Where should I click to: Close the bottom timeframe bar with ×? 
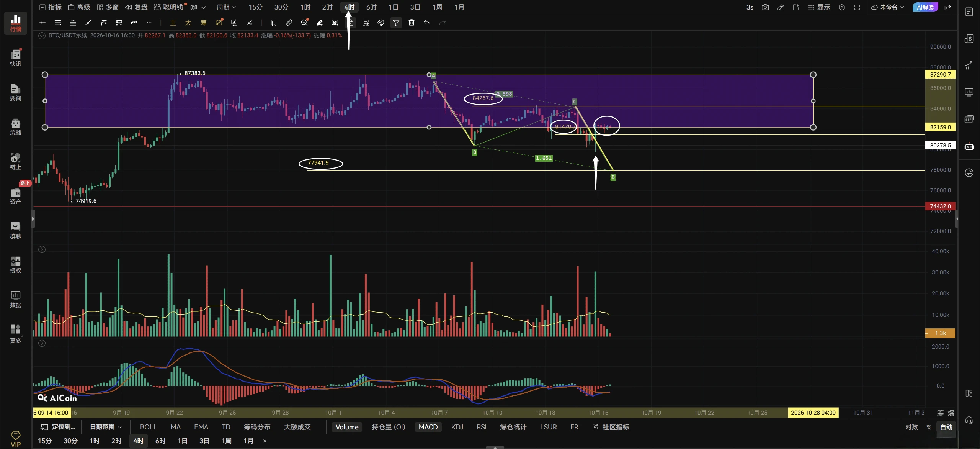pyautogui.click(x=265, y=441)
